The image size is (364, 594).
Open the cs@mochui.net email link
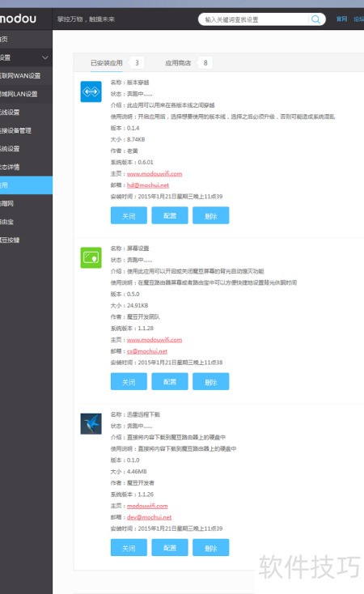147,351
